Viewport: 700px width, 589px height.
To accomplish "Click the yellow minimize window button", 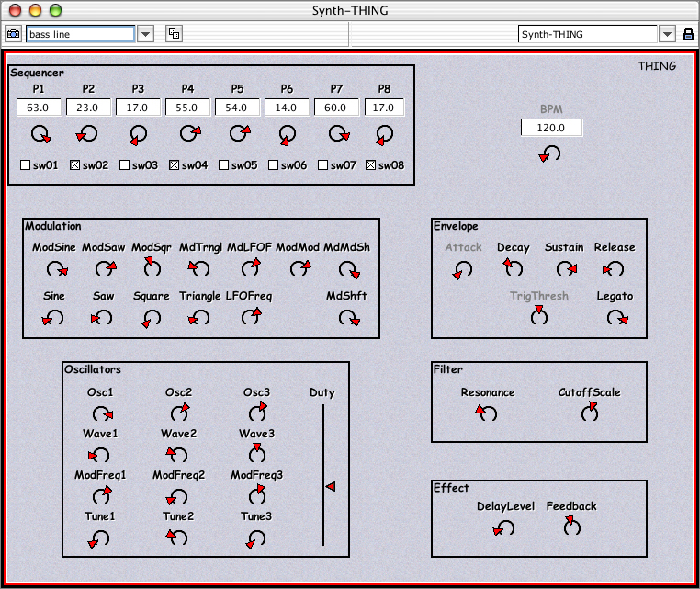I will [x=35, y=10].
